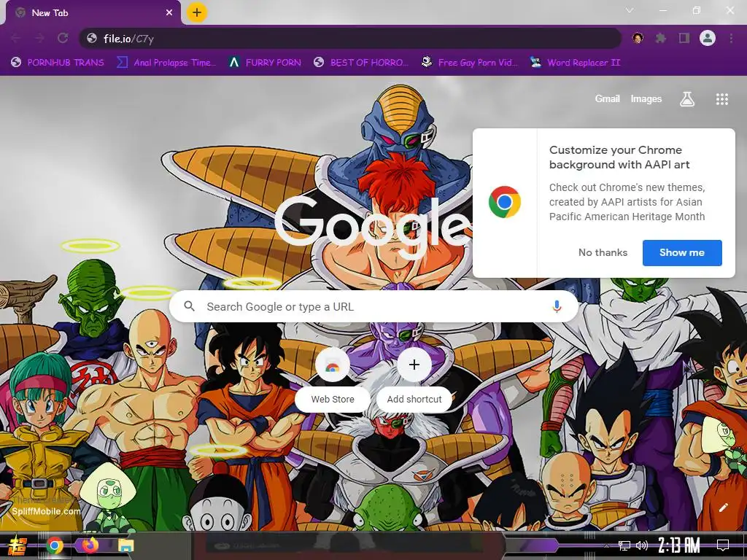Launch Firefox from the taskbar
Viewport: 747px width, 560px height.
coord(90,545)
